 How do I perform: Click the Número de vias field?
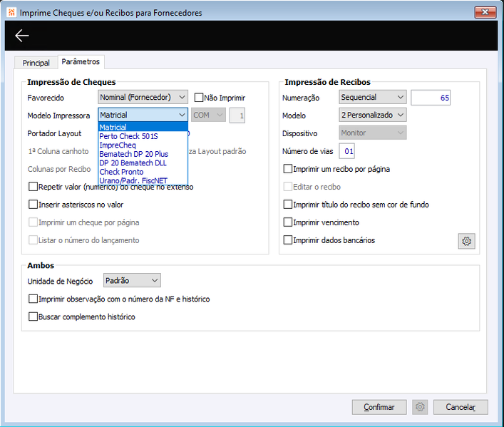tap(347, 151)
